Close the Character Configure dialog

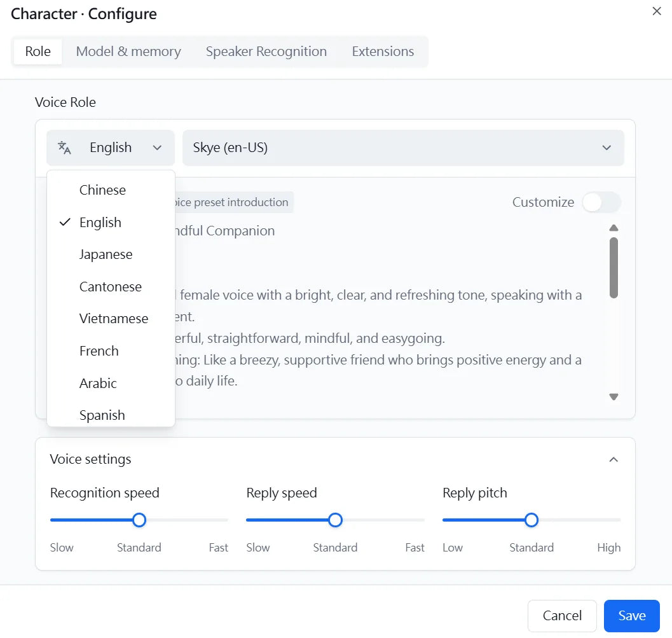point(657,11)
